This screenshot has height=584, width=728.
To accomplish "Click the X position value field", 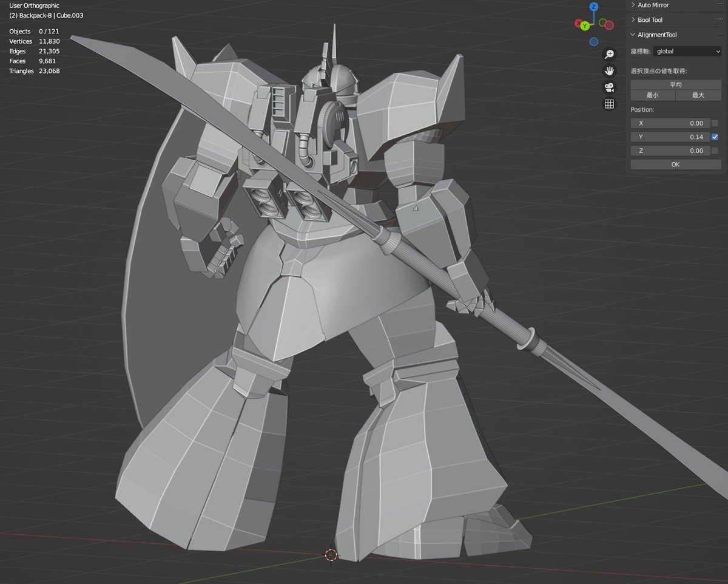I will (670, 123).
